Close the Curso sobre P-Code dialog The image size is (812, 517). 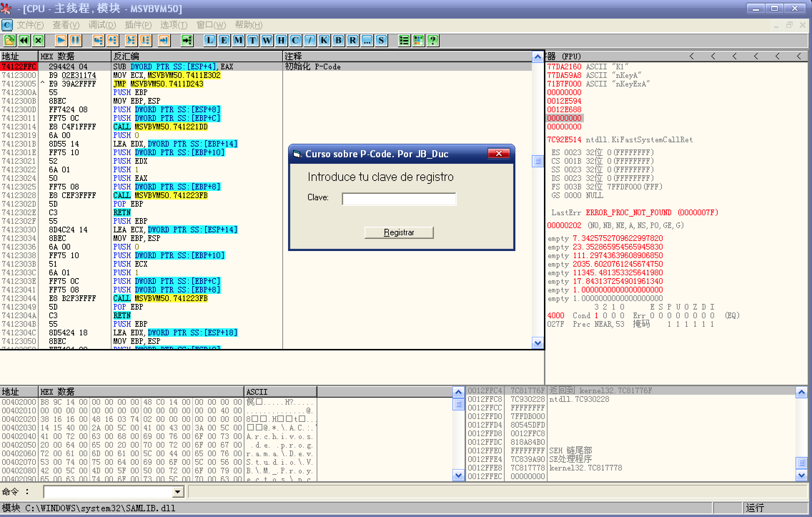tap(499, 154)
